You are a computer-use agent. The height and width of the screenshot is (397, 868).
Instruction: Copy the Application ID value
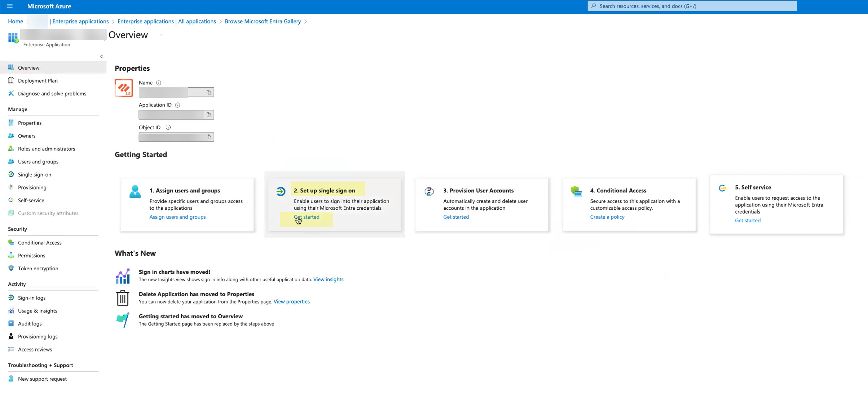point(209,115)
